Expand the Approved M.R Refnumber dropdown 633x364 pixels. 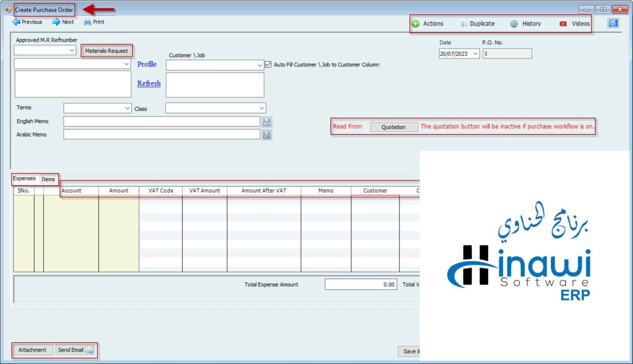(72, 50)
